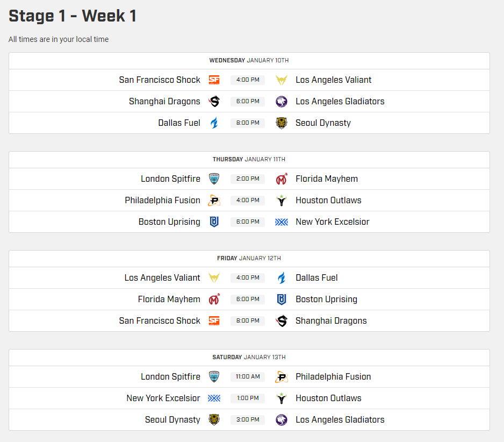Click the Shanghai Dragons logo in Wednesday's schedule

click(x=214, y=102)
